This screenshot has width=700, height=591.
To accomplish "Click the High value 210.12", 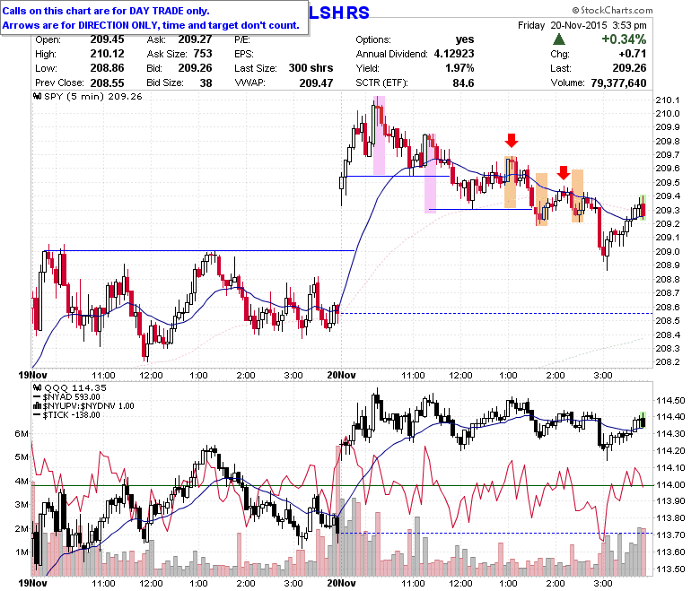I will point(107,54).
